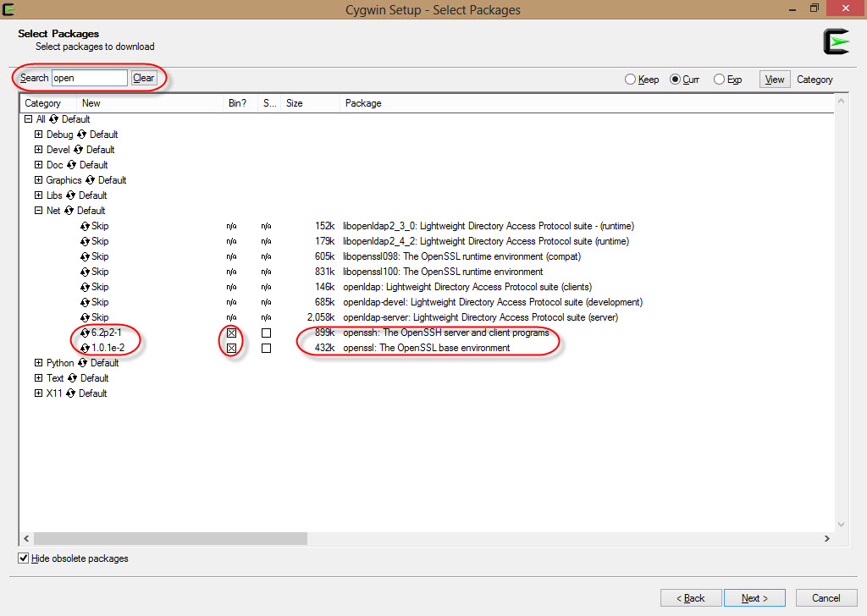
Task: Select the Exp radio button
Action: (719, 80)
